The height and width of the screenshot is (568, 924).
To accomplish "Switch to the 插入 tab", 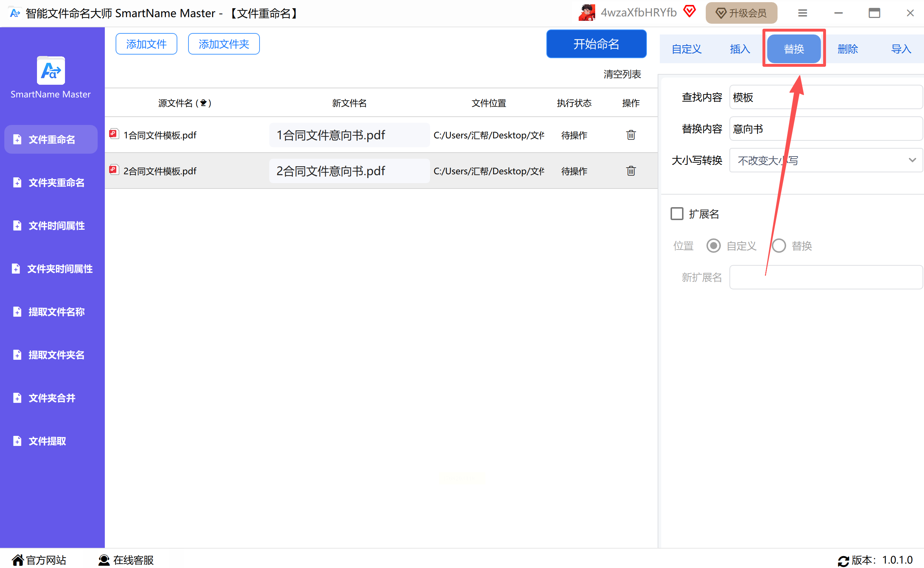I will click(x=739, y=49).
